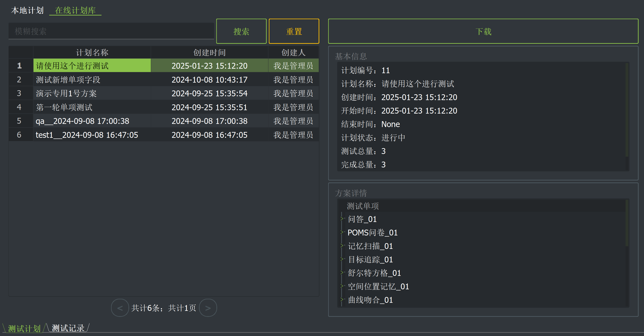Viewport: 644px width, 336px height.
Task: Expand the POMS问卷_01 tree node
Action: click(342, 232)
